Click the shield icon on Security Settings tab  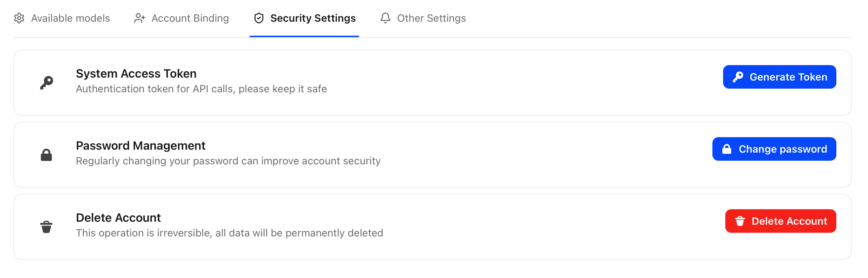coord(259,18)
